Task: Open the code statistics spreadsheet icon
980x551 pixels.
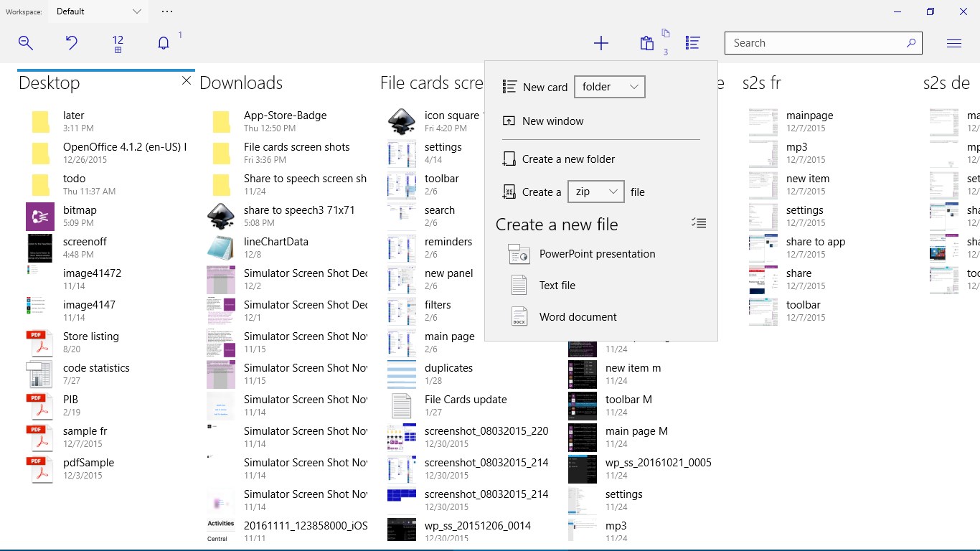Action: (x=40, y=375)
